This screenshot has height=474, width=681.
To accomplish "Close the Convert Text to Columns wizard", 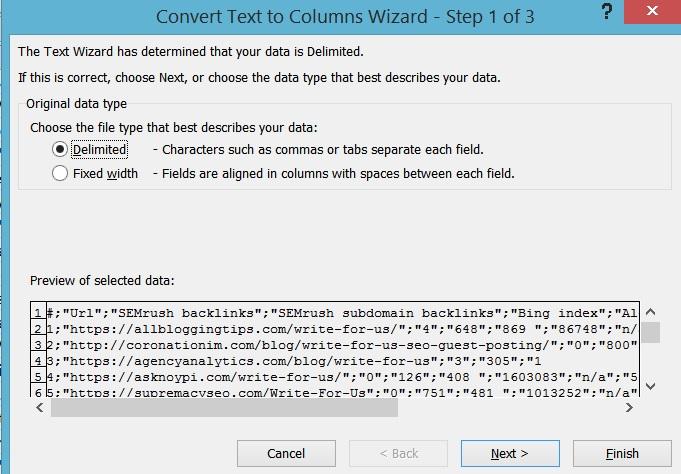I will pos(652,11).
